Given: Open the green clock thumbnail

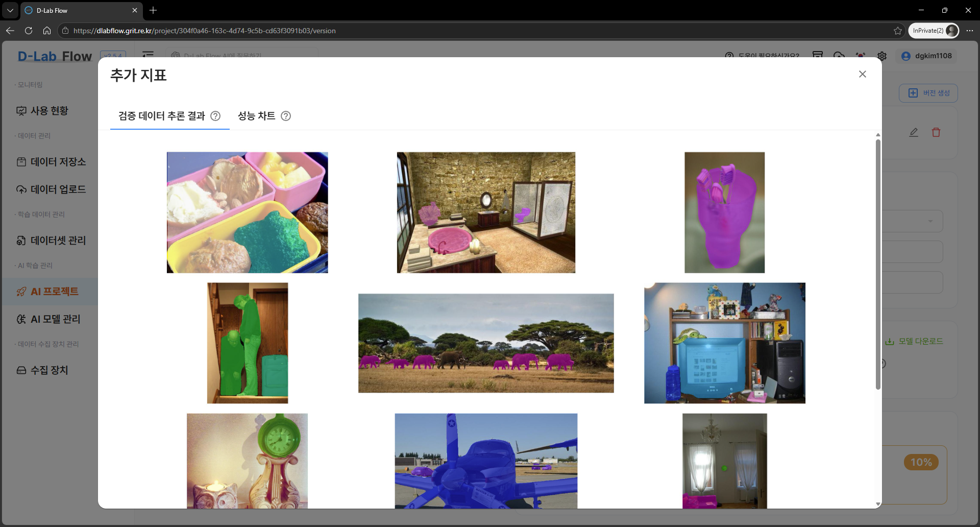Looking at the screenshot, I should tap(248, 461).
